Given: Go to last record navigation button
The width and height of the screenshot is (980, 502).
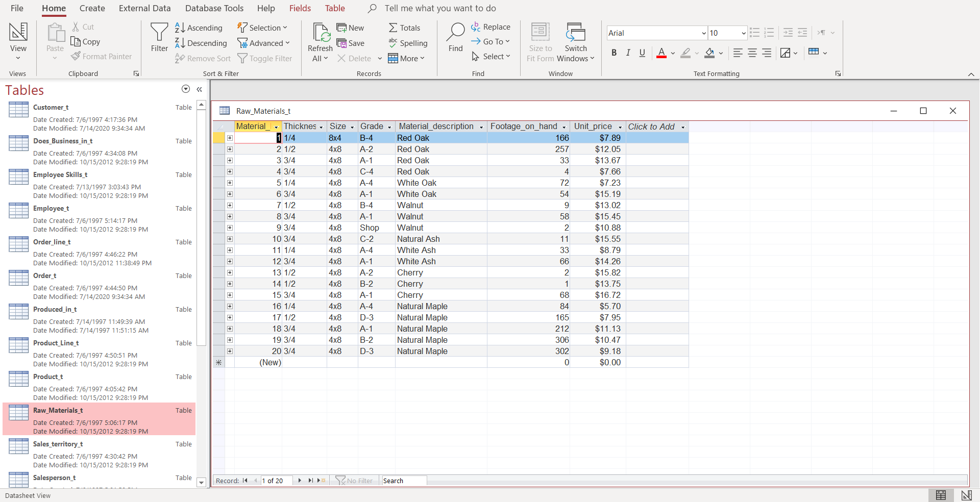Looking at the screenshot, I should click(310, 481).
